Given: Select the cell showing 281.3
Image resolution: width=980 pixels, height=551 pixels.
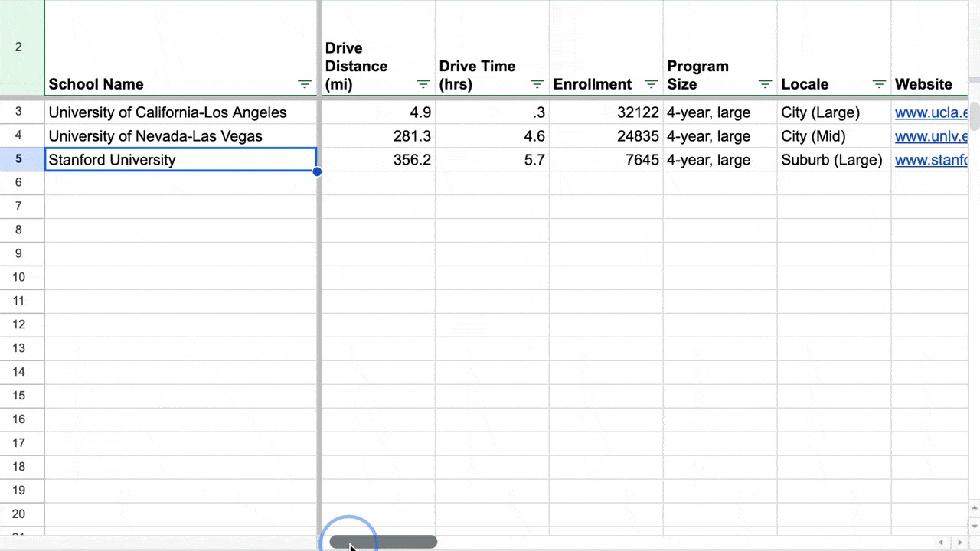Looking at the screenshot, I should pyautogui.click(x=378, y=136).
